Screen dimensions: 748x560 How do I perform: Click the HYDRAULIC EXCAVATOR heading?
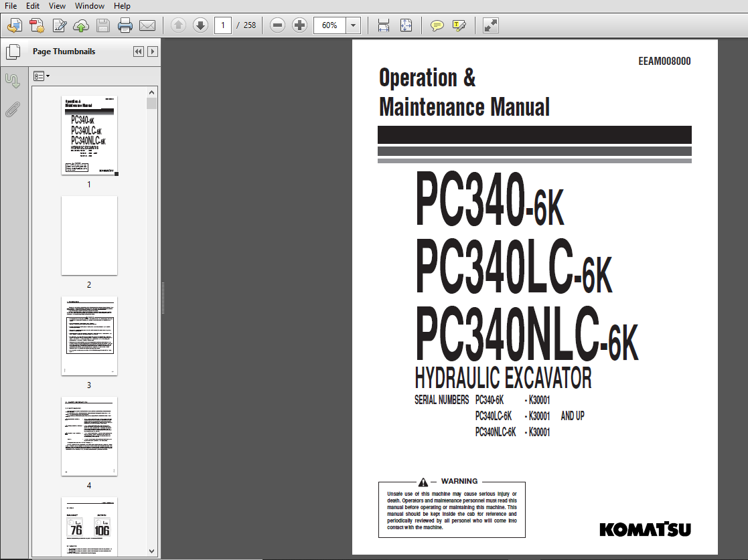pos(504,379)
